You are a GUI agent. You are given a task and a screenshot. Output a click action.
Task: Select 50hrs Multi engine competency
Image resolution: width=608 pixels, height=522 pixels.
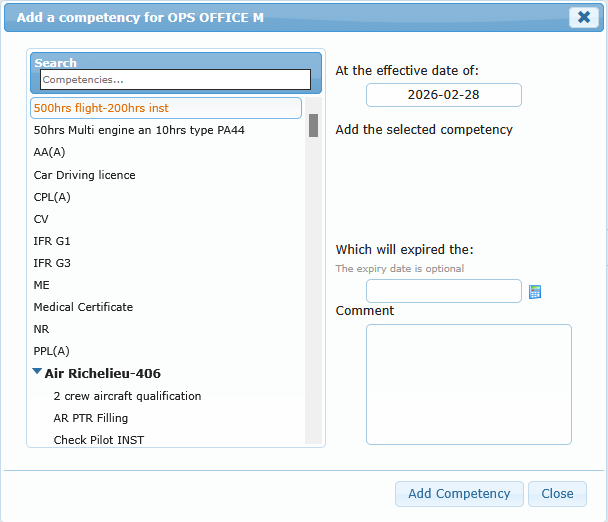139,130
